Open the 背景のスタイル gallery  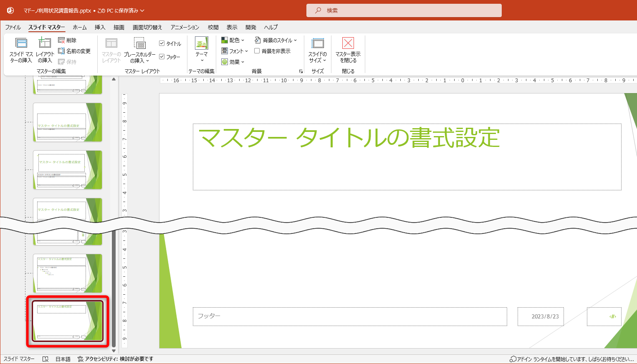276,40
